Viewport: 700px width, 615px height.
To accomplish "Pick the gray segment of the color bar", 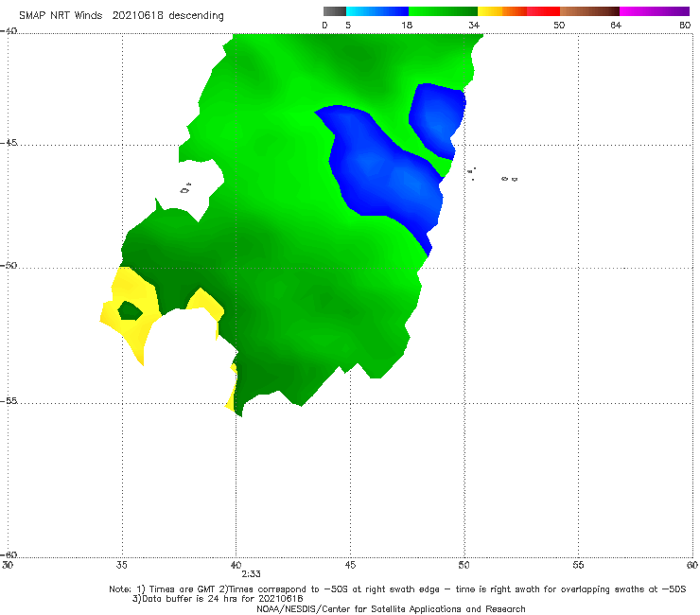I will point(335,11).
